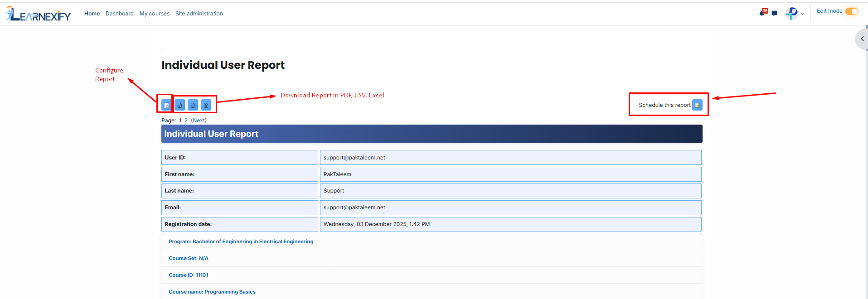Click the Registration date value
The width and height of the screenshot is (868, 299).
(x=511, y=224)
